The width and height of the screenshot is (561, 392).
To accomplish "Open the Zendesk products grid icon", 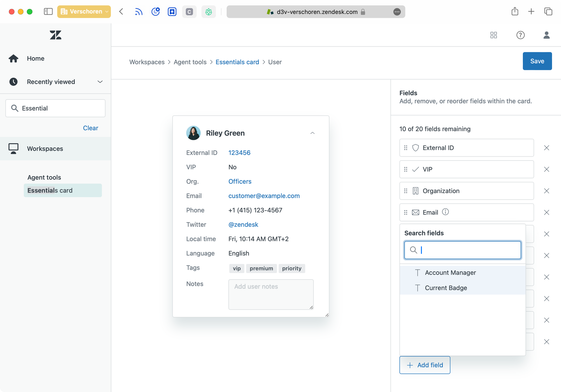I will click(x=494, y=35).
